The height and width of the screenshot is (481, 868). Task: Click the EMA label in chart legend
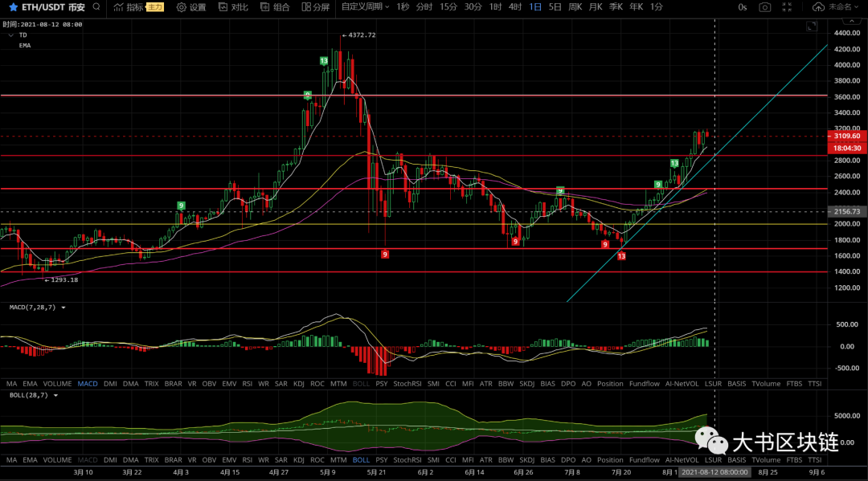25,45
